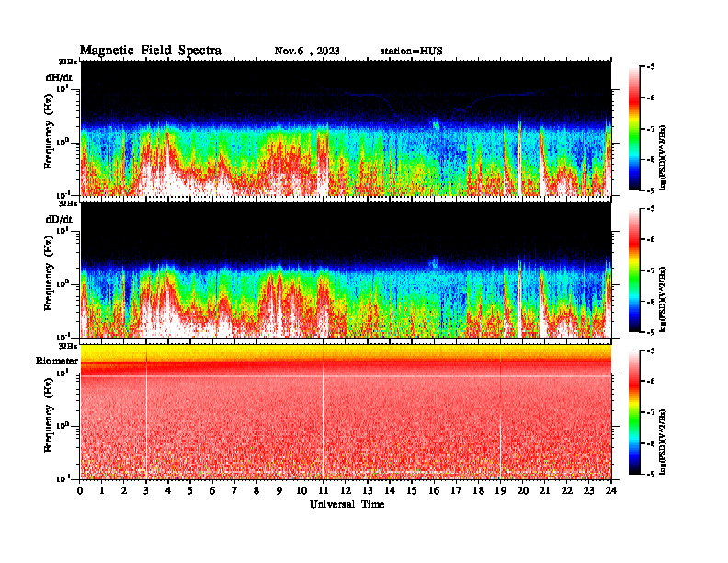Click hour "5" on the Universal Time axis
728x563 pixels.
coord(190,490)
